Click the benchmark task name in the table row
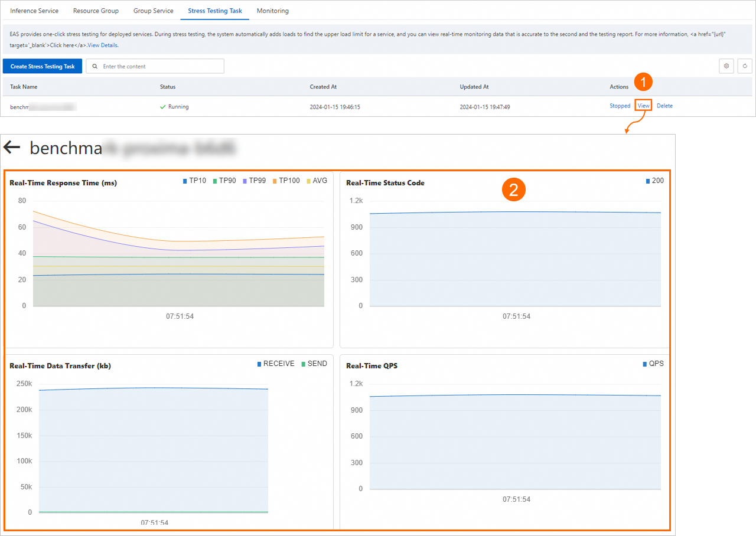Screen dimensions: 756x536 click(43, 107)
